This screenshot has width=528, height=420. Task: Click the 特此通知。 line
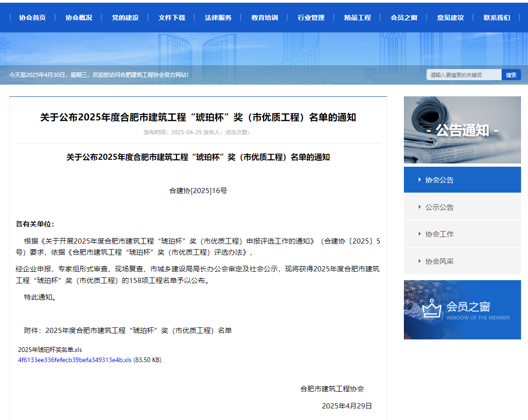click(40, 297)
